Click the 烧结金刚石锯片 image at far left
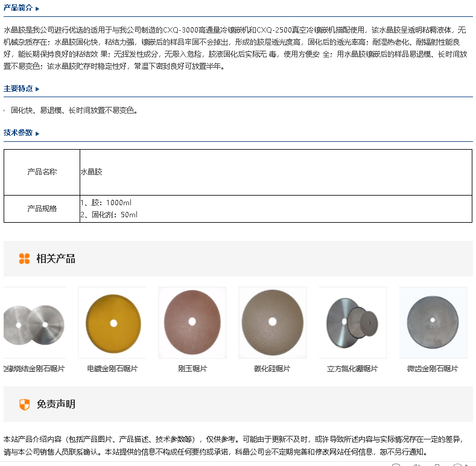 [x=34, y=323]
